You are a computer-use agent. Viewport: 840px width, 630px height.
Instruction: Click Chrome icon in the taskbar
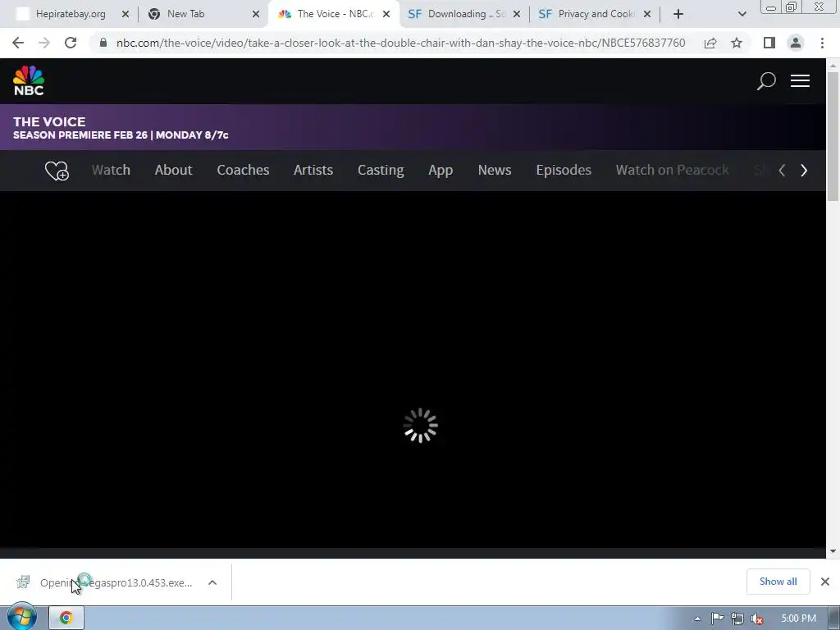click(x=66, y=618)
